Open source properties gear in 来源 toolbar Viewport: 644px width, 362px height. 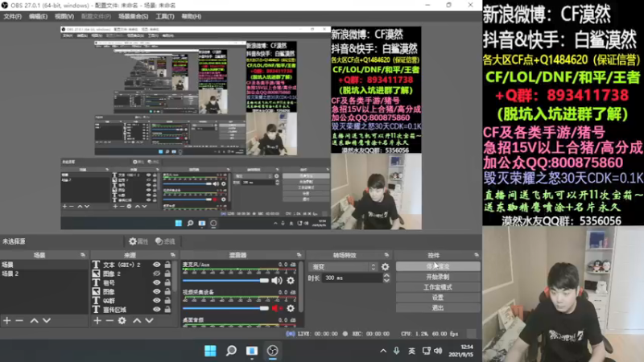click(122, 320)
